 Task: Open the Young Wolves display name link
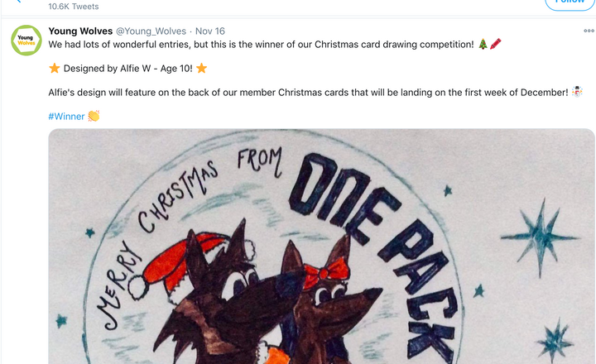80,31
